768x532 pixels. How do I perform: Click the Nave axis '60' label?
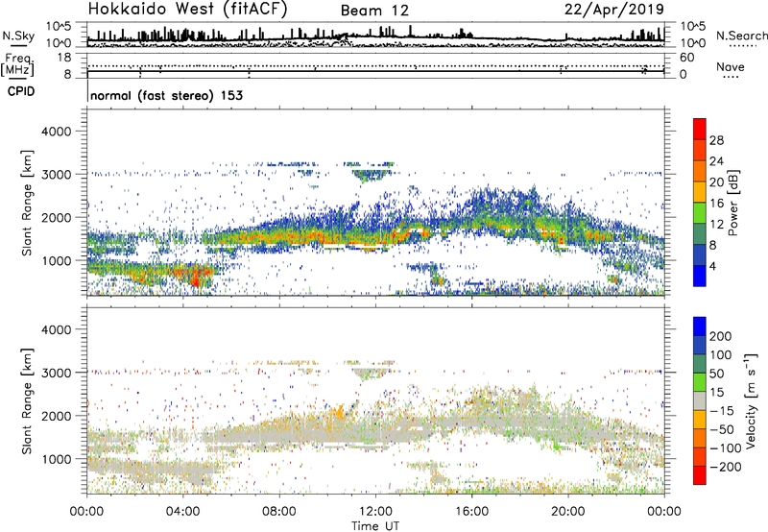686,58
